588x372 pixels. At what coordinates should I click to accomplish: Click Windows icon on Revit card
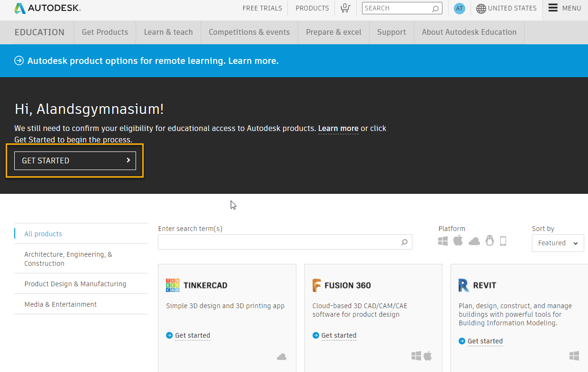point(574,356)
